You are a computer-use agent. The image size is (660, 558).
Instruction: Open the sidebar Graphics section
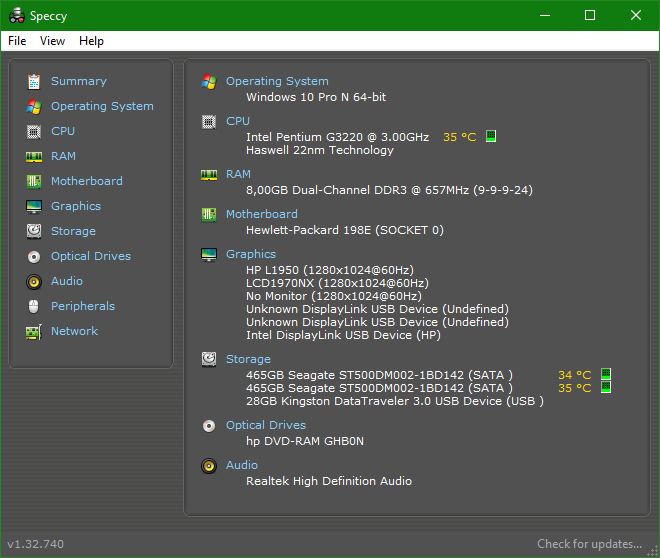76,206
